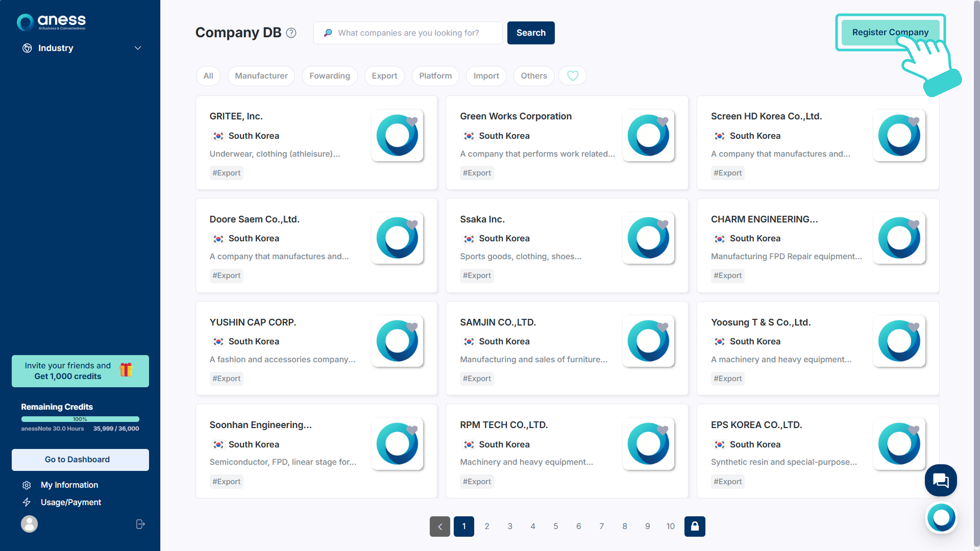Select the Manufacturer filter tab

tap(261, 76)
